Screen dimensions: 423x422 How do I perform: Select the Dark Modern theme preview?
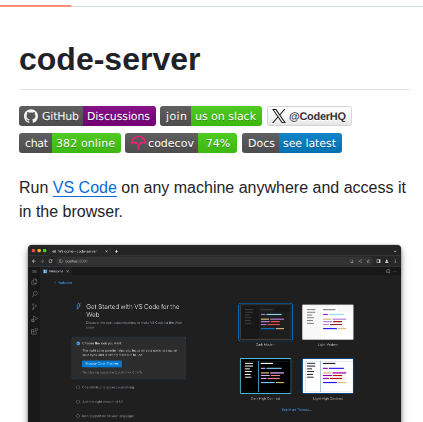click(266, 322)
